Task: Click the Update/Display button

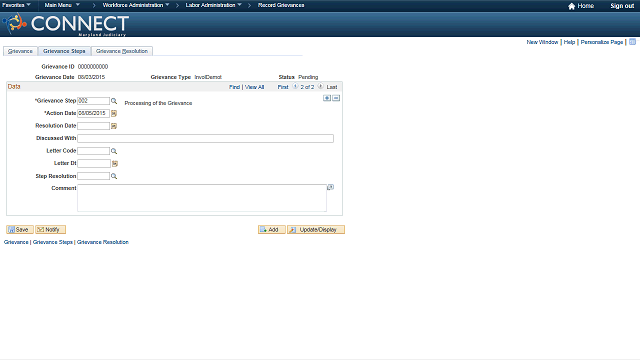Action: [316, 229]
